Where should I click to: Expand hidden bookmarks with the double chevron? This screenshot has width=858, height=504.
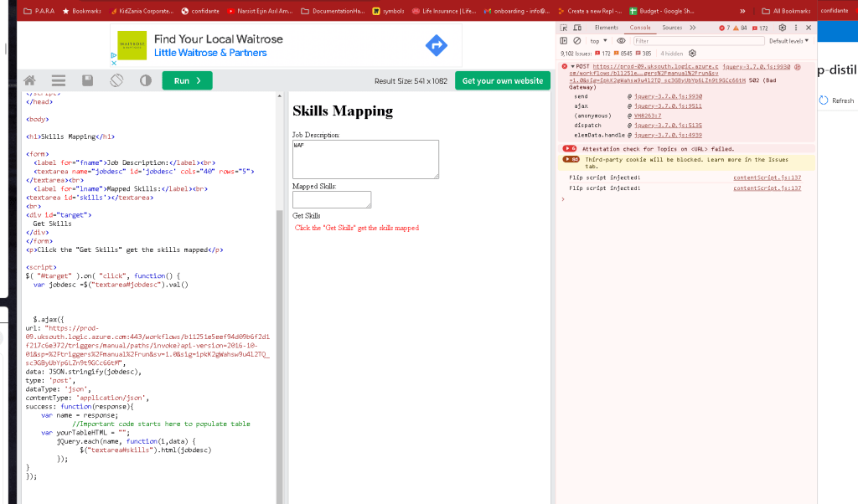point(742,11)
